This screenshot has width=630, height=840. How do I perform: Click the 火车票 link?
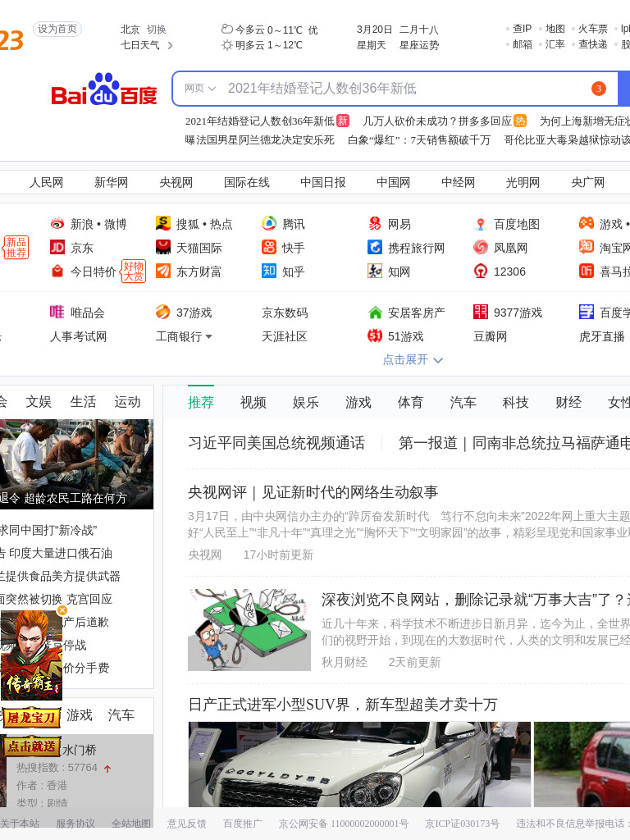tap(592, 29)
